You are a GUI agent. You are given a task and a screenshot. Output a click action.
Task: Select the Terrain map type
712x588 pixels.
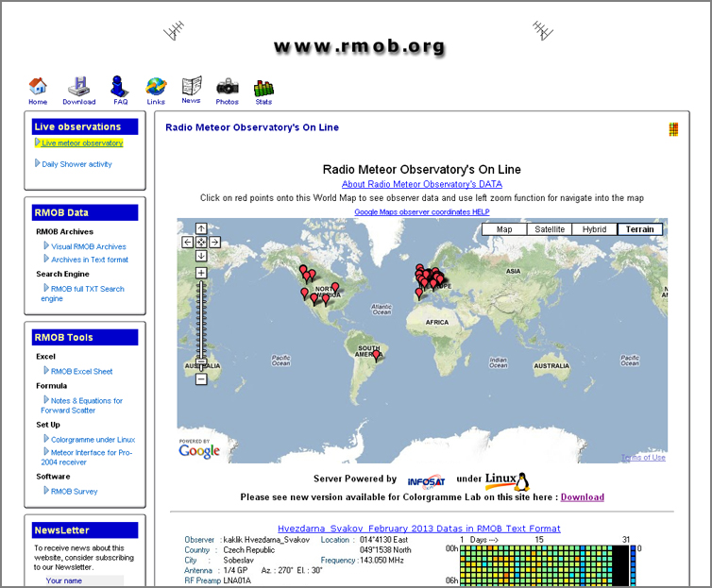639,229
